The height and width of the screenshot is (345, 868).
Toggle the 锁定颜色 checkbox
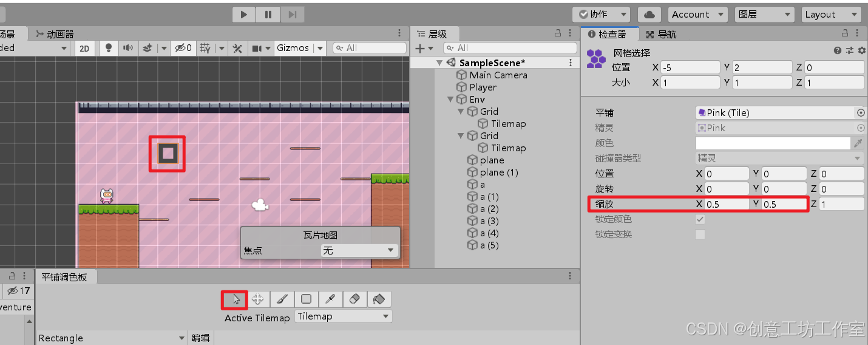[x=700, y=219]
